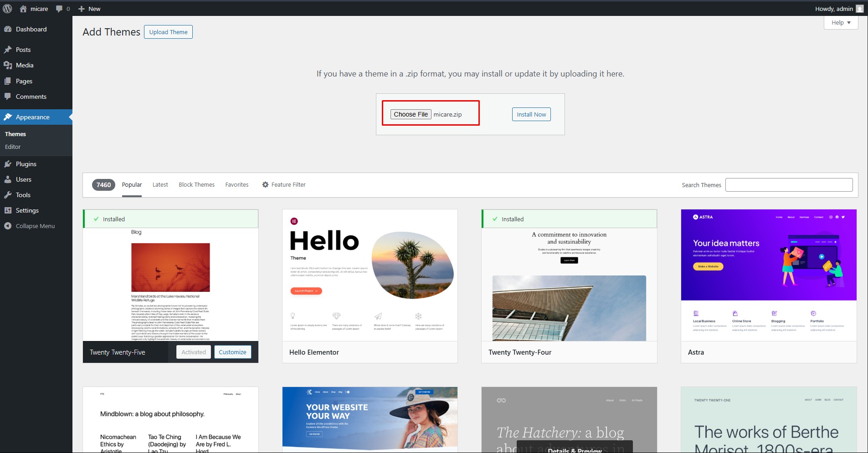Viewport: 868px width, 453px height.
Task: Open the Themes submenu item
Action: coord(15,134)
